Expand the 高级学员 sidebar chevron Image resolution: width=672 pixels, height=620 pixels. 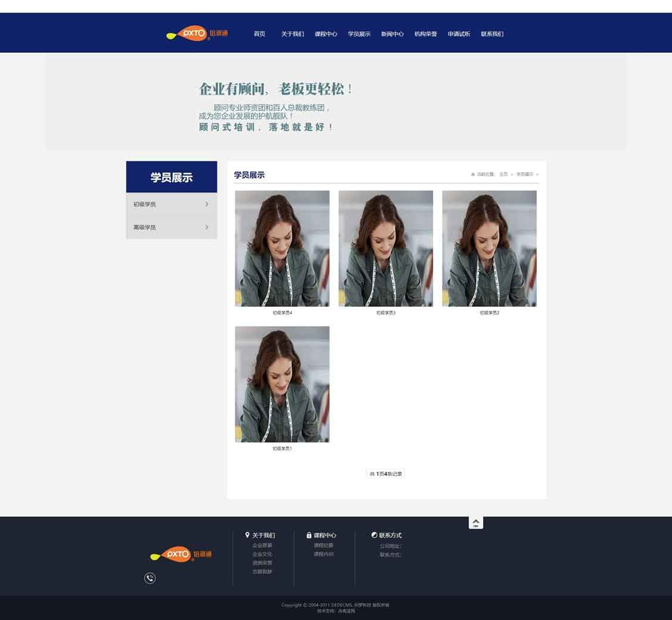pyautogui.click(x=207, y=227)
